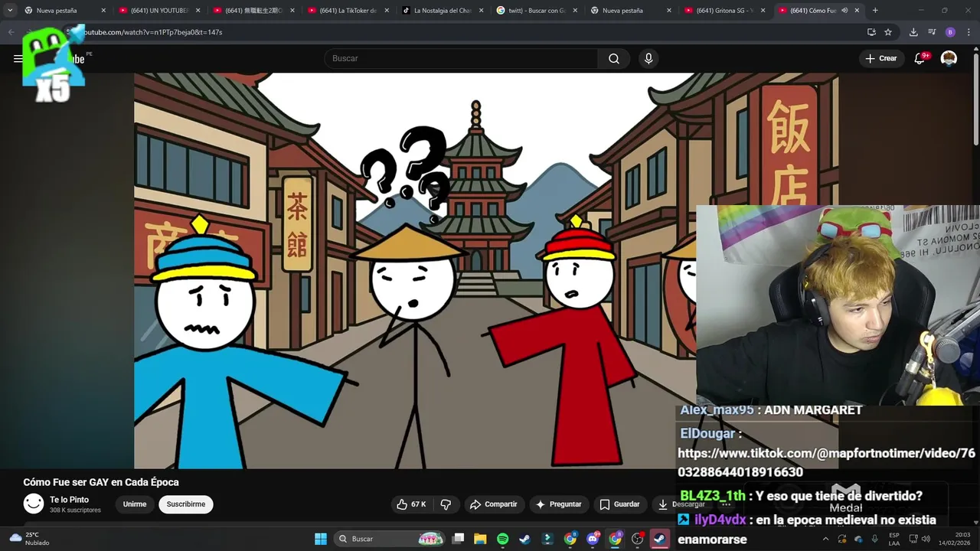Open the TikTok link in chat overlay

coord(827,462)
